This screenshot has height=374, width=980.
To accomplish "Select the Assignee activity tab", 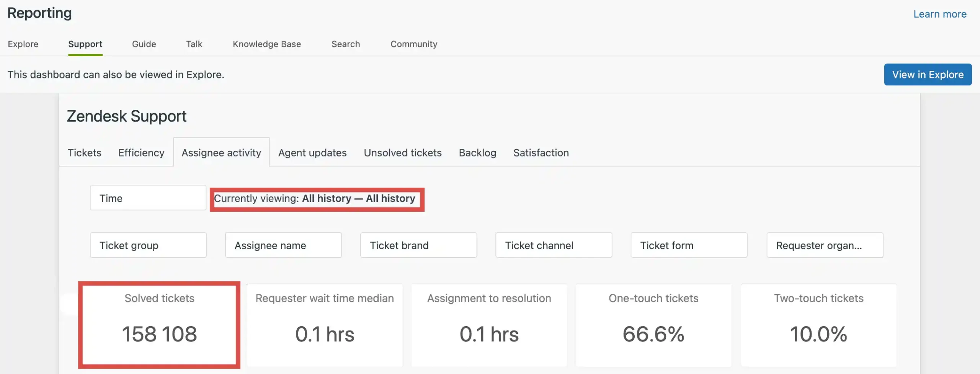I will [x=221, y=153].
